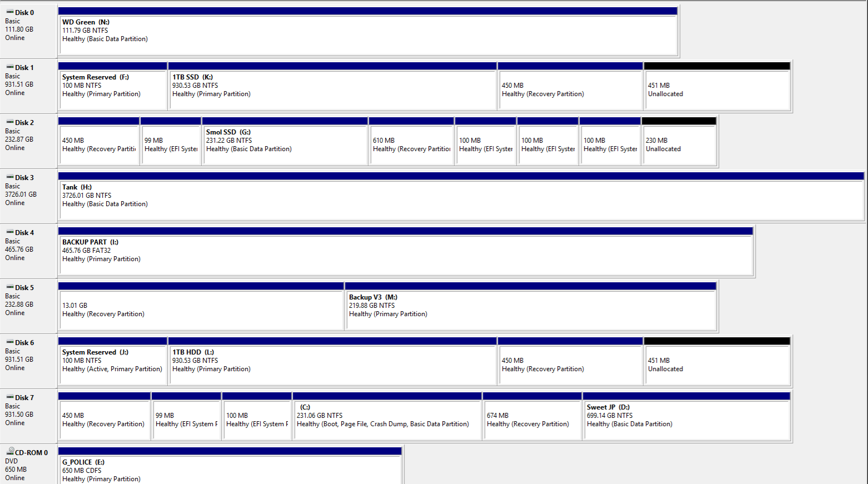Screen dimensions: 868x484
Task: Select the WD Green (N:) partition
Action: coord(367,31)
